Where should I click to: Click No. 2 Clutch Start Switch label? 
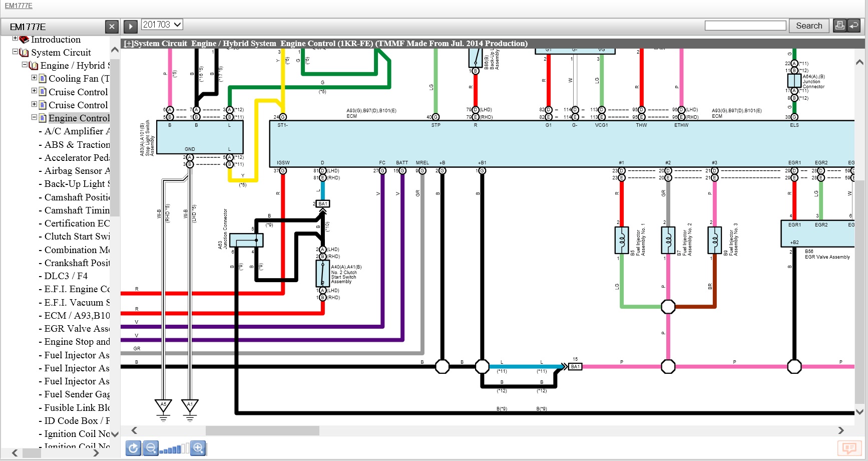click(346, 275)
